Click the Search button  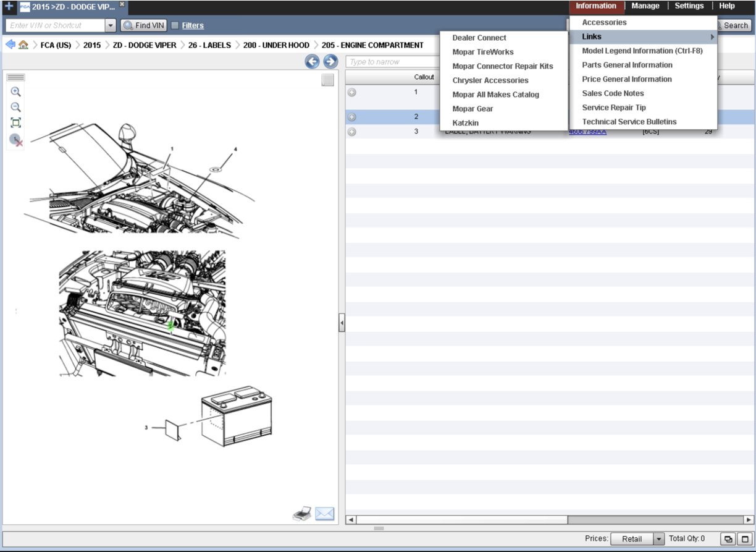(x=734, y=25)
